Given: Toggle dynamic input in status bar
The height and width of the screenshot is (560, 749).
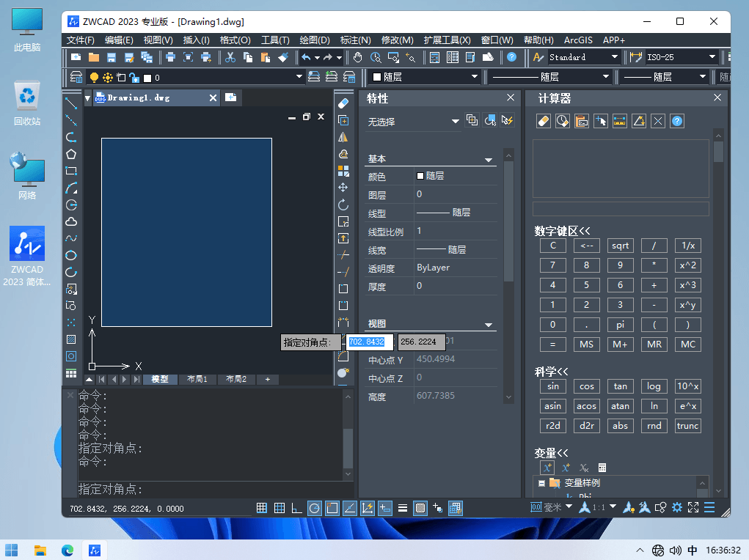Looking at the screenshot, I should (x=385, y=508).
